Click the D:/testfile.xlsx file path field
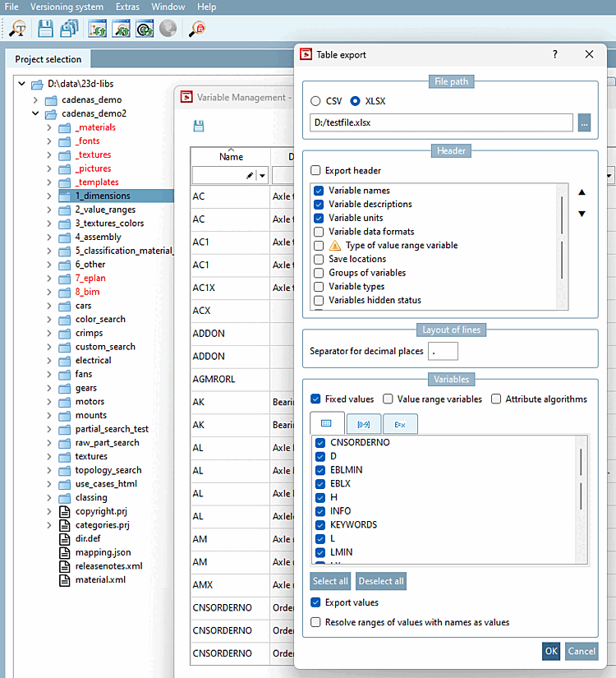This screenshot has width=616, height=678. tap(441, 122)
